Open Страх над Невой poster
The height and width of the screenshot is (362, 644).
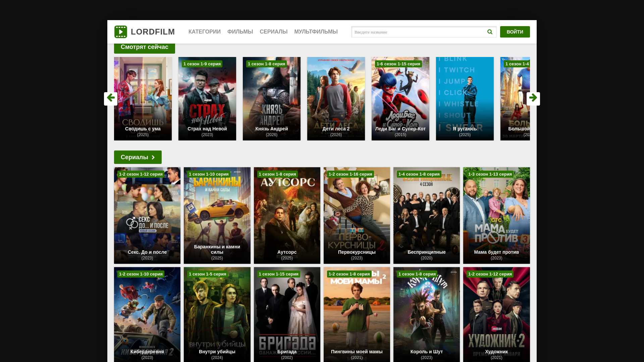(x=207, y=99)
